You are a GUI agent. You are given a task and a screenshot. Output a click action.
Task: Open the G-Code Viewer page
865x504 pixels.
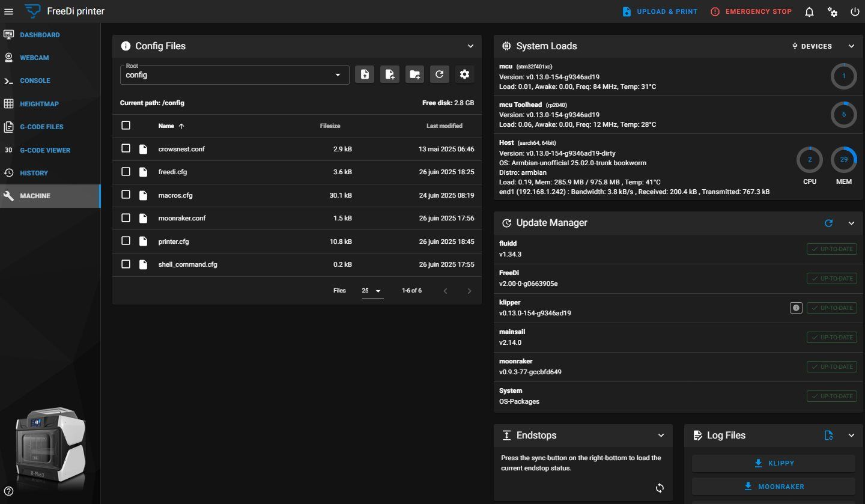pyautogui.click(x=50, y=150)
